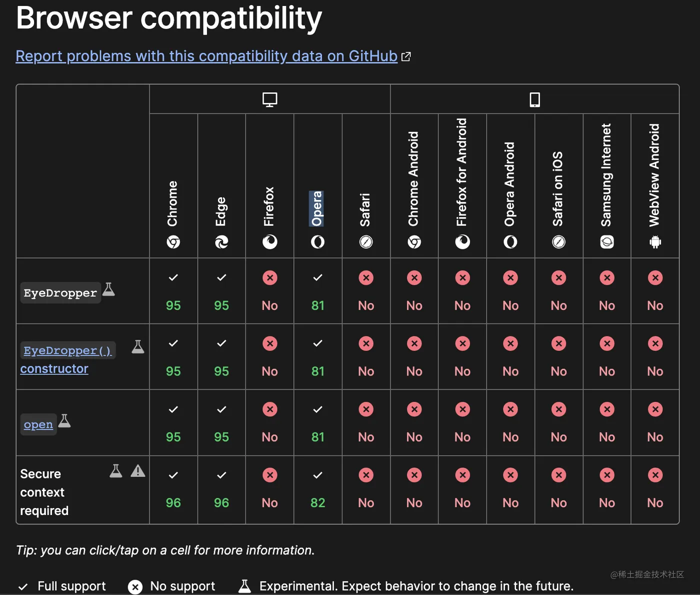Select the mobile platform icon
The image size is (700, 595).
point(535,99)
